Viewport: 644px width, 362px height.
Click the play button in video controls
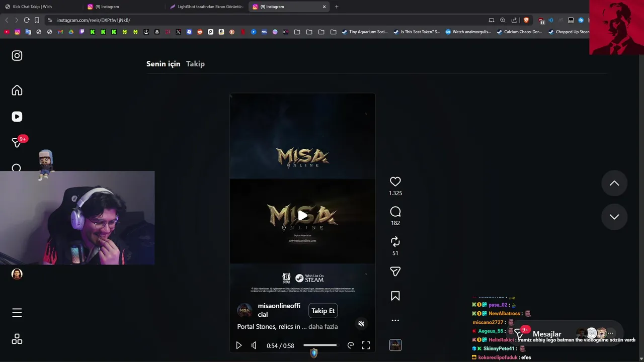coord(239,345)
